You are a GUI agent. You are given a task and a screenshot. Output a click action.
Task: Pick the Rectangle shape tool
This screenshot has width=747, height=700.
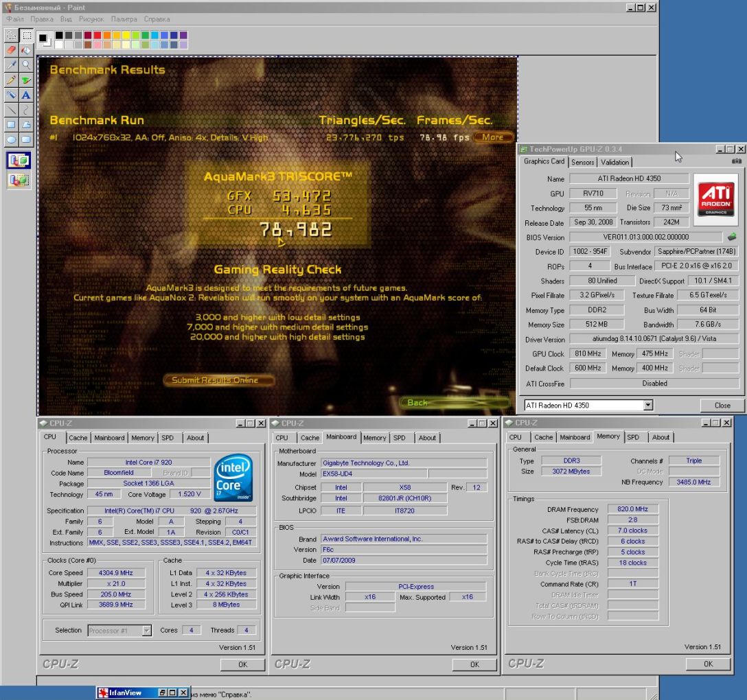(12, 125)
